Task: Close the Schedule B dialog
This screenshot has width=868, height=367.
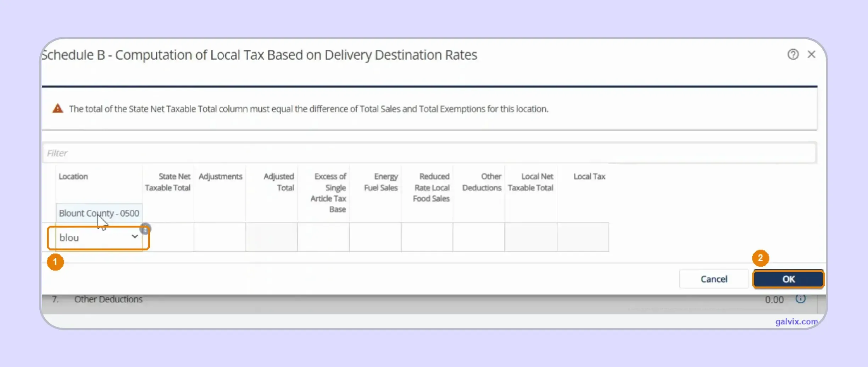Action: coord(811,54)
